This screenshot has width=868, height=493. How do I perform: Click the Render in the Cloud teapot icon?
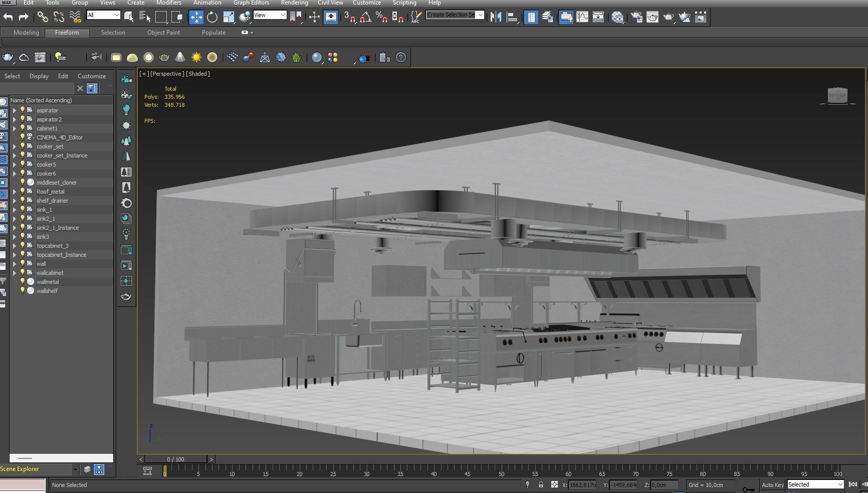tap(685, 17)
